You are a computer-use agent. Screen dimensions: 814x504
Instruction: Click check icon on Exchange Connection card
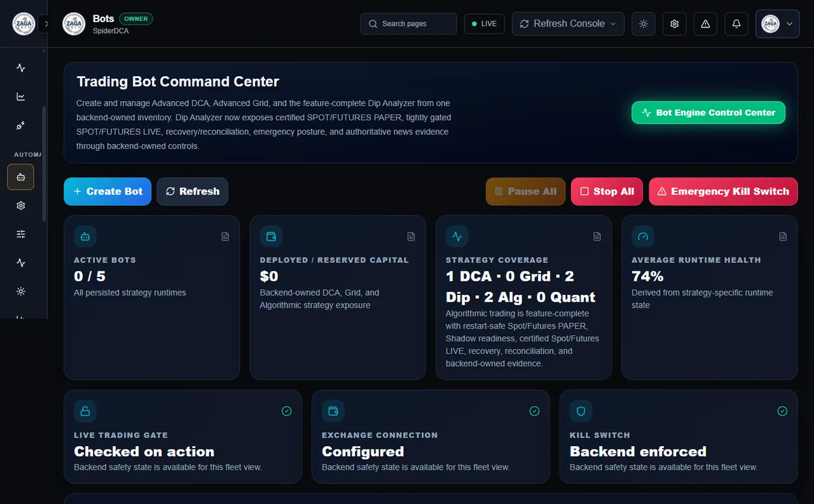point(534,411)
